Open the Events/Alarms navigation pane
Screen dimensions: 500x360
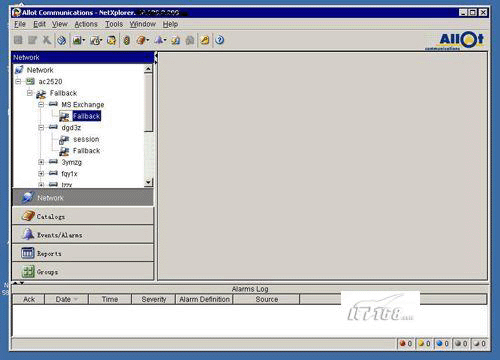(83, 234)
